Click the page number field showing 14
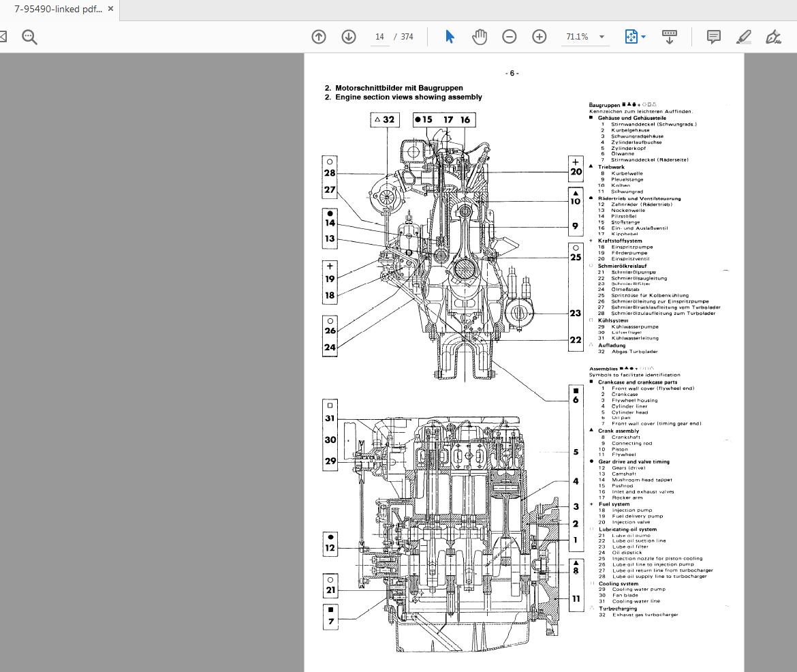Screen dimensions: 797x672 (x=379, y=37)
